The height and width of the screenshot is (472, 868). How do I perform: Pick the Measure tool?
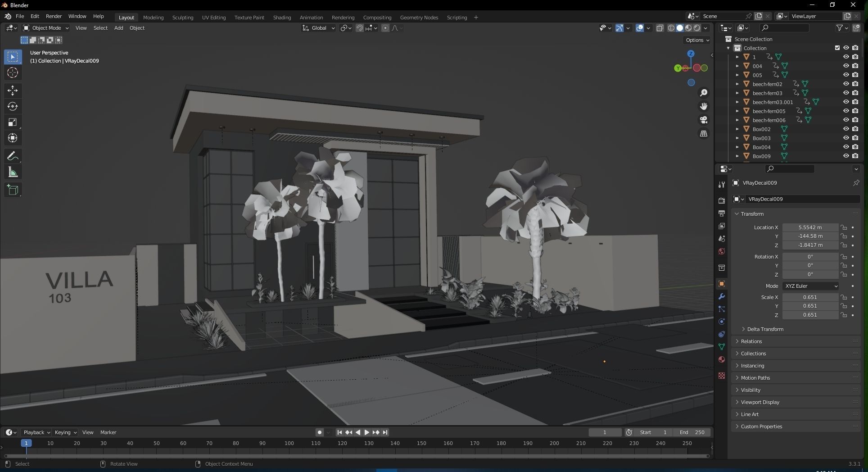[x=13, y=172]
